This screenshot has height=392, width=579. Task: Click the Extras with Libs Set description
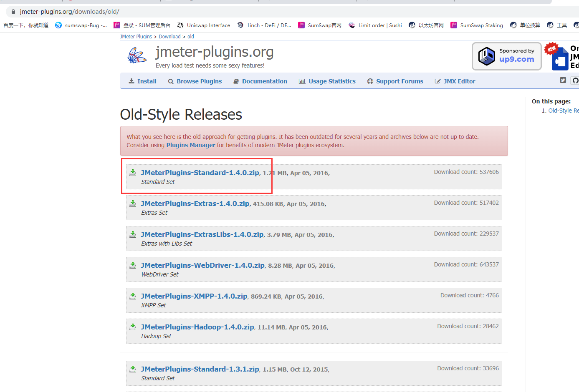167,244
